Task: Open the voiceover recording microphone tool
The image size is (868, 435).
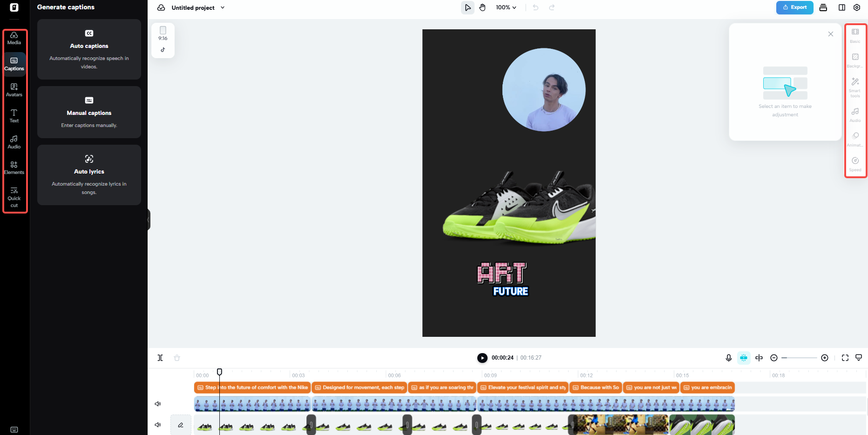Action: pyautogui.click(x=729, y=358)
